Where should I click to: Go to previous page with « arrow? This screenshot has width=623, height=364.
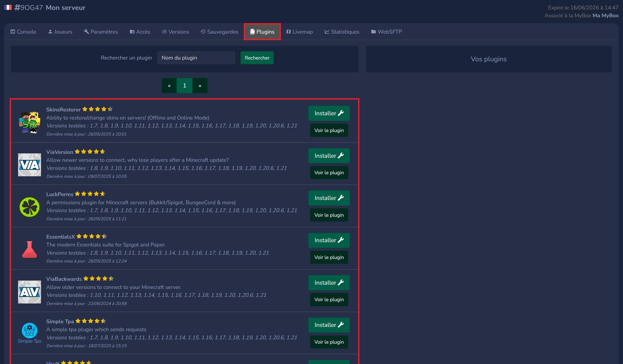point(169,86)
